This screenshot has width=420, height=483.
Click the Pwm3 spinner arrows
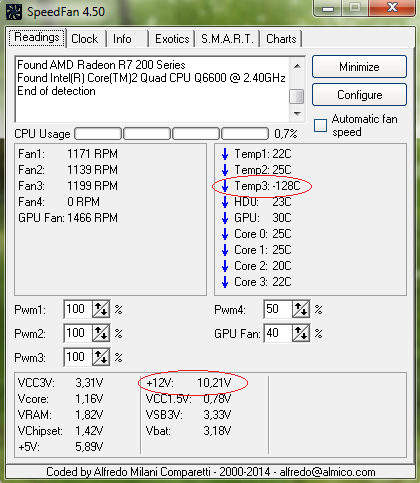101,357
